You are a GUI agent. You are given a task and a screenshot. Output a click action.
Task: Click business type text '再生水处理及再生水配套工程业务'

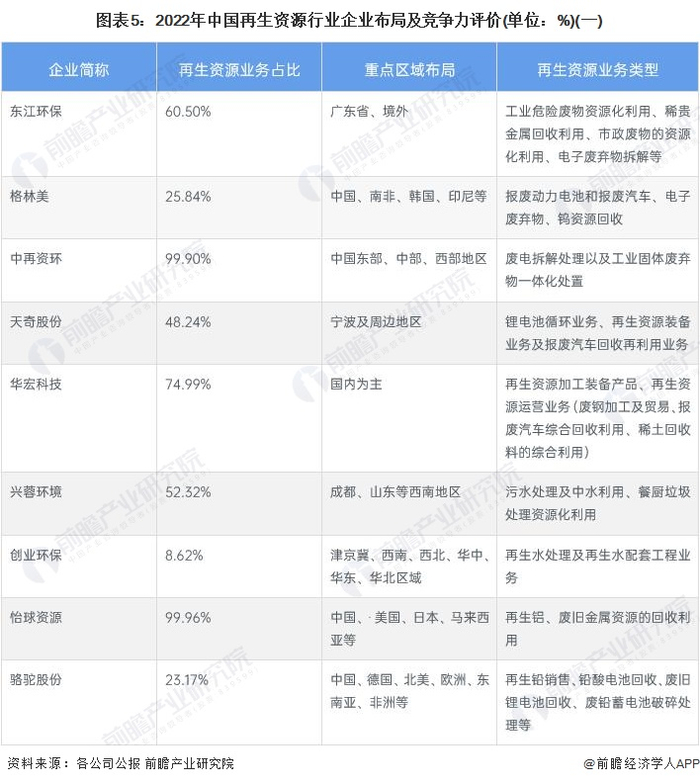point(598,566)
